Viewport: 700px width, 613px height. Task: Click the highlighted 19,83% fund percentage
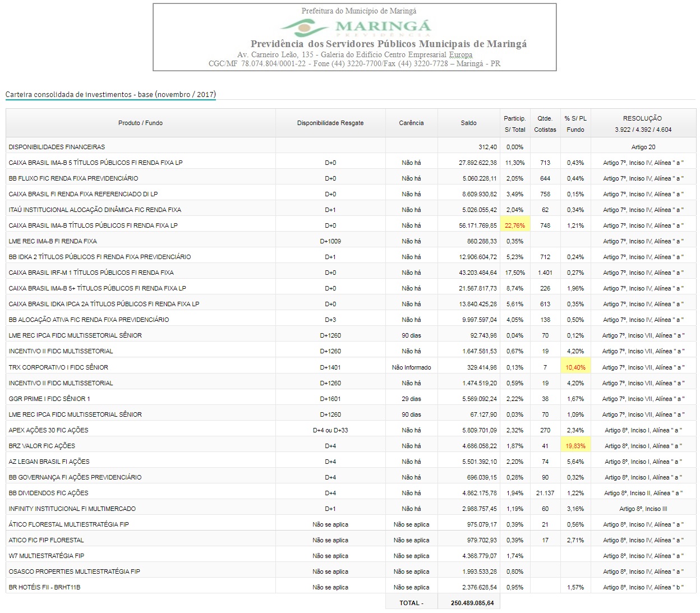coord(575,446)
